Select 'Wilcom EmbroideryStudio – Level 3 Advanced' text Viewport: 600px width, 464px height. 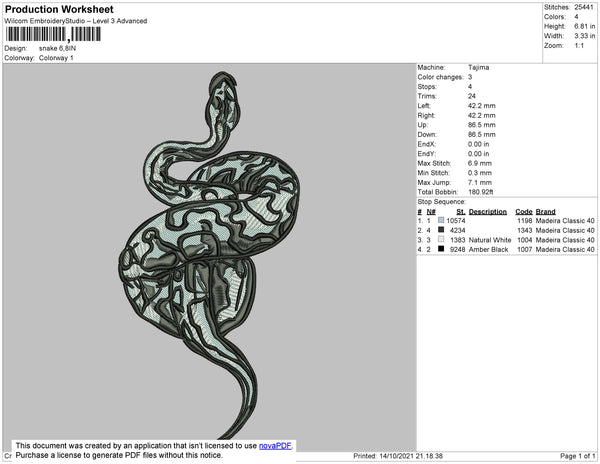[x=76, y=21]
